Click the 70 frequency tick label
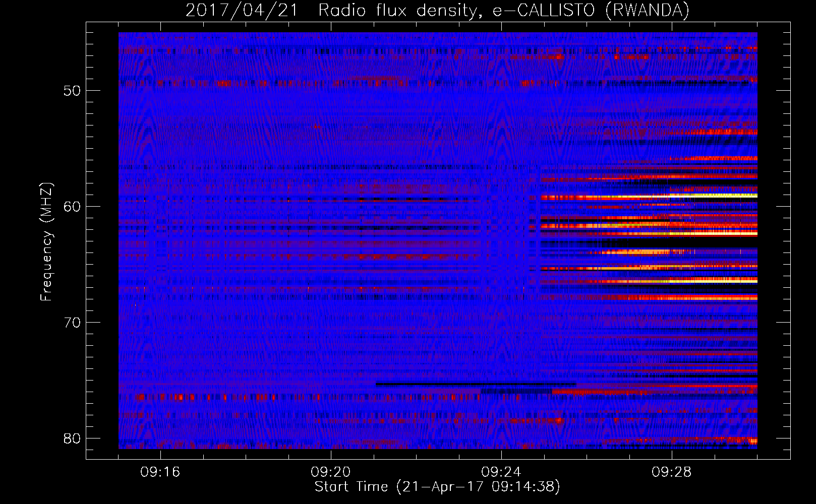The width and height of the screenshot is (816, 504). pos(72,323)
